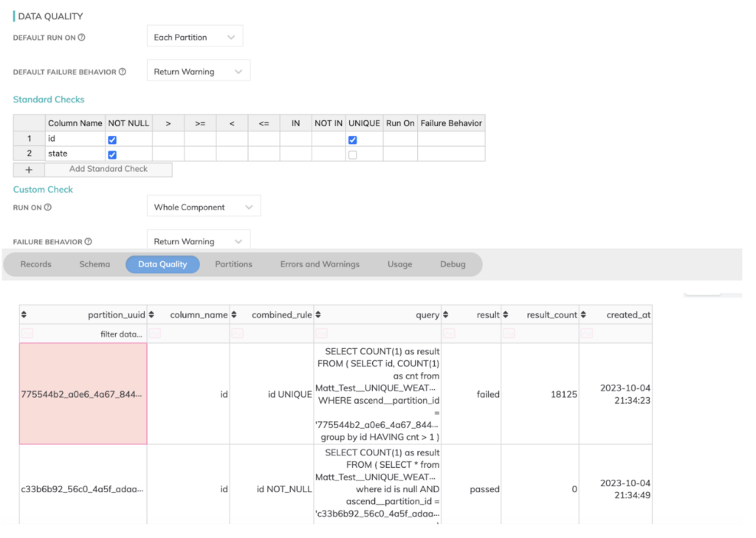Click the plus icon to add check row
This screenshot has height=538, width=756.
[29, 170]
